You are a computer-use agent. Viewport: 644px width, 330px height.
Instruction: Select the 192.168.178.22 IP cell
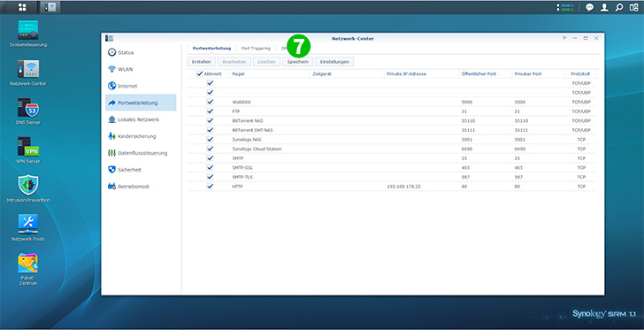pos(403,187)
